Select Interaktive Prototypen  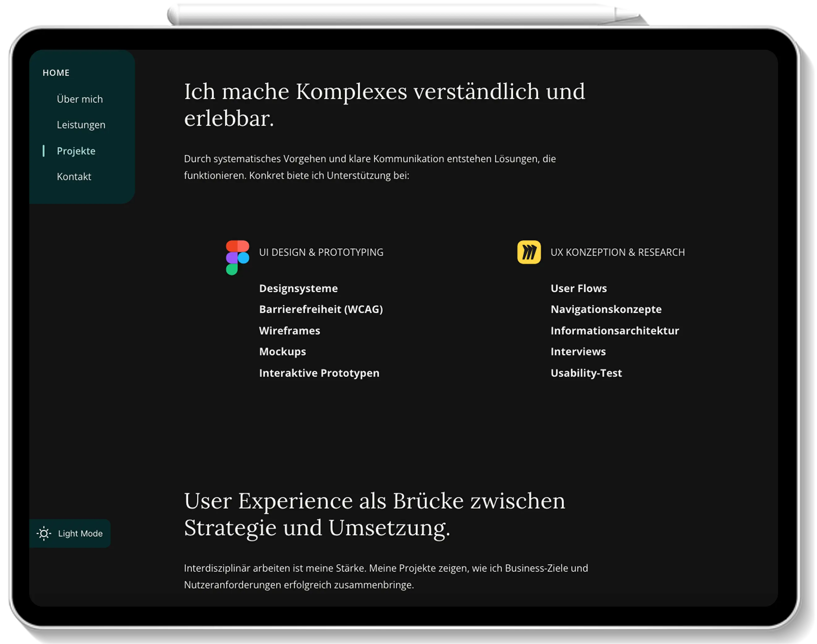click(319, 372)
